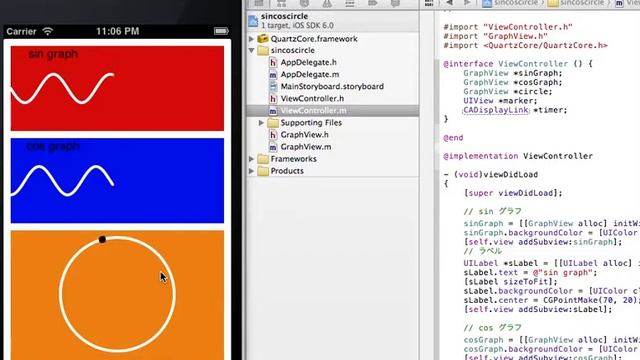640x360 pixels.
Task: Click the '- (void)viewDidLoad' method line
Action: tap(491, 175)
